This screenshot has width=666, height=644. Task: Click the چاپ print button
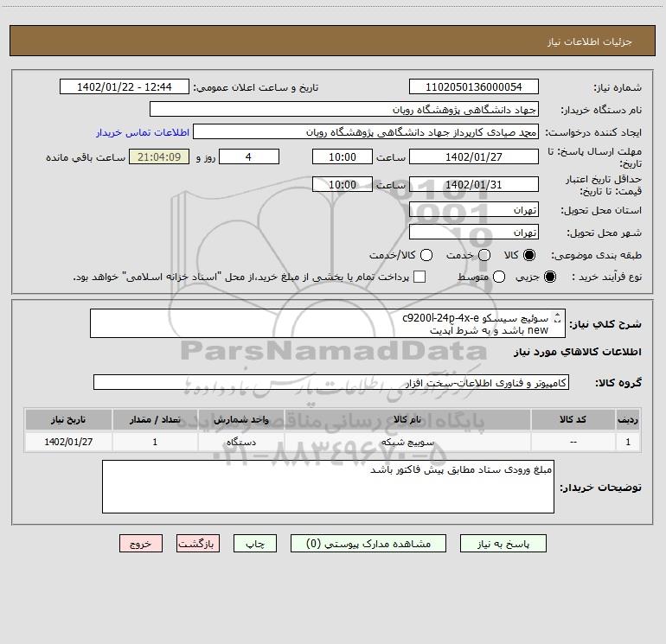pyautogui.click(x=255, y=544)
